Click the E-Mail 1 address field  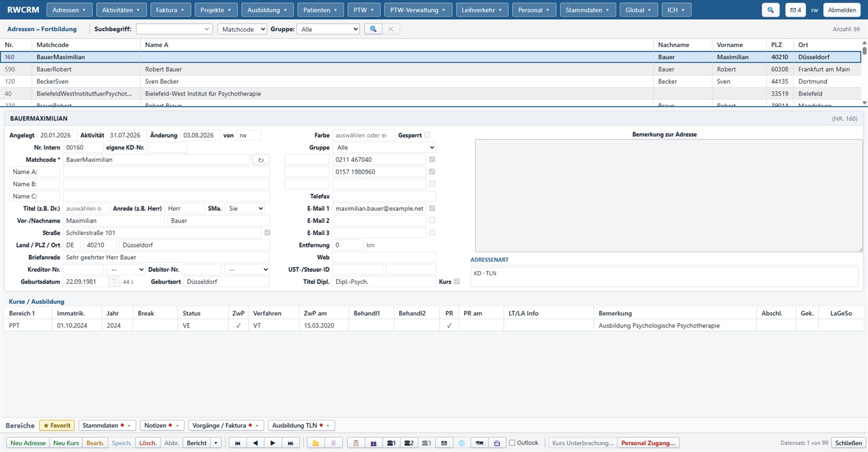[379, 208]
